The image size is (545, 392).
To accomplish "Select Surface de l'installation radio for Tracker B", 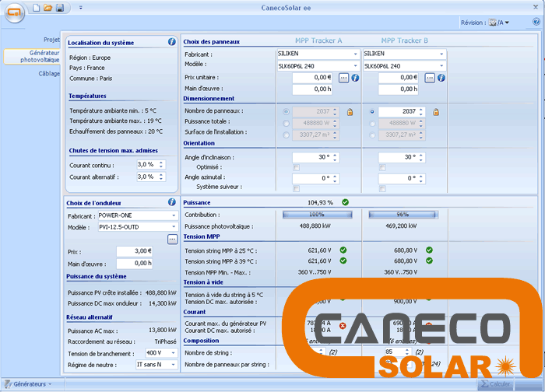I will pos(372,135).
